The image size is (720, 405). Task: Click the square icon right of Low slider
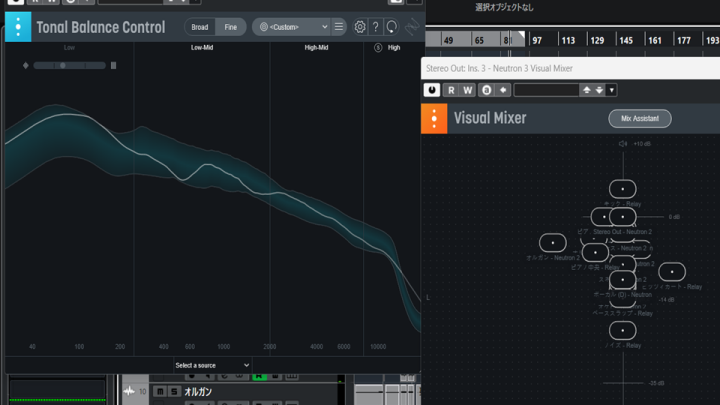pyautogui.click(x=113, y=66)
